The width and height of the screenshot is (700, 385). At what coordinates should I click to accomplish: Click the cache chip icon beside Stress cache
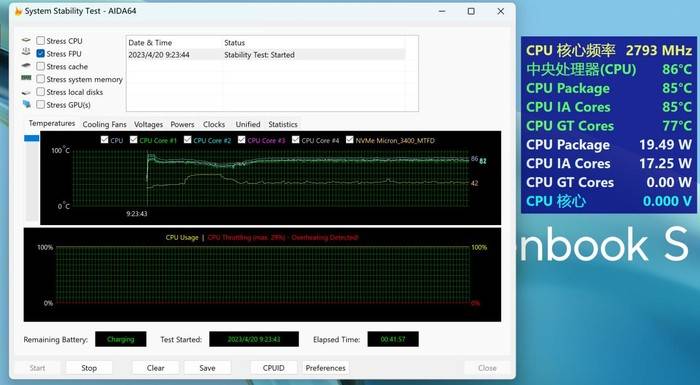(26, 66)
